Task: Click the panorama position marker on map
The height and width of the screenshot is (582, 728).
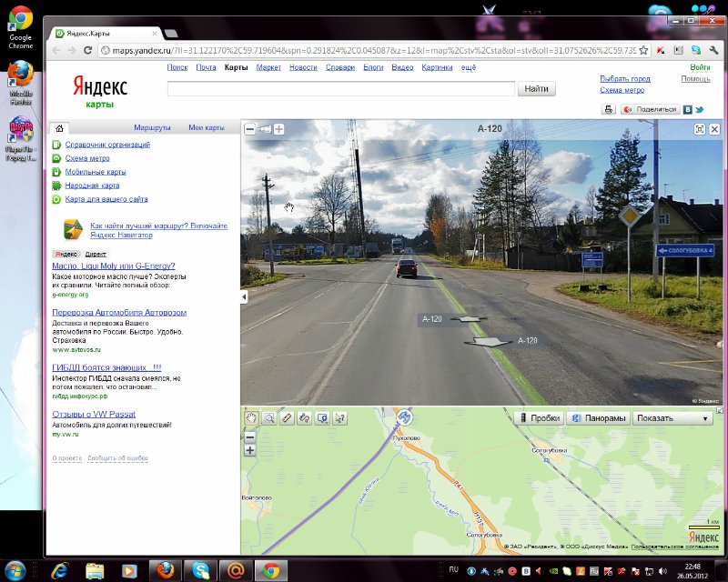Action: pos(404,416)
